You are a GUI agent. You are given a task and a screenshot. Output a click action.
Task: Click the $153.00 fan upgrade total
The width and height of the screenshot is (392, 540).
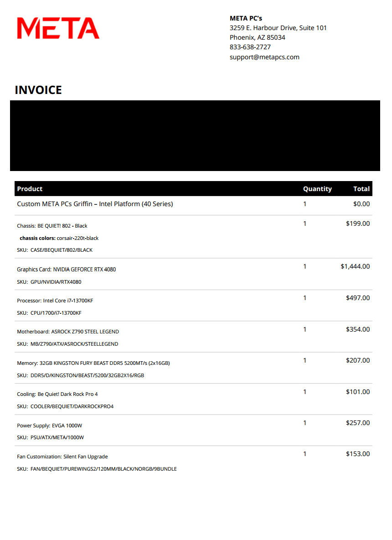[x=358, y=454]
